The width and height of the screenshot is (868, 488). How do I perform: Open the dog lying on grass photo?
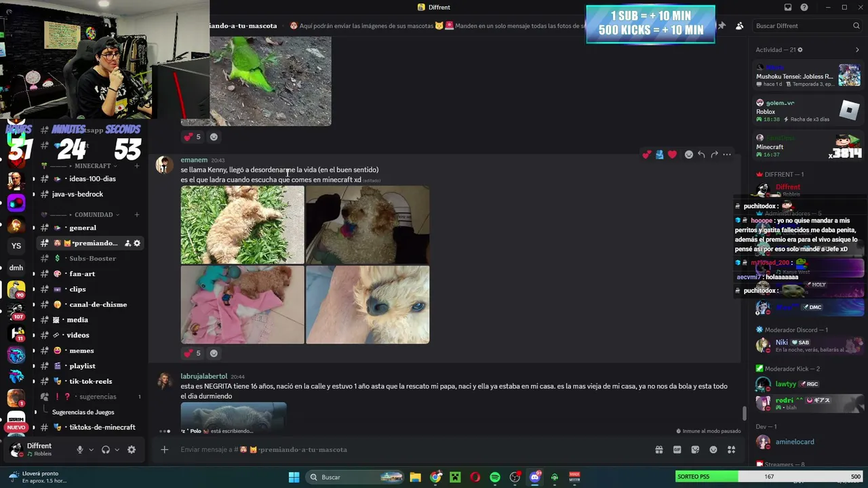(x=242, y=225)
